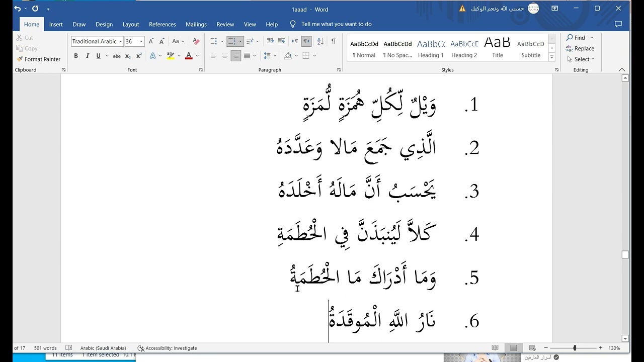This screenshot has height=362, width=644.
Task: Open the Draw tab
Action: click(x=79, y=24)
